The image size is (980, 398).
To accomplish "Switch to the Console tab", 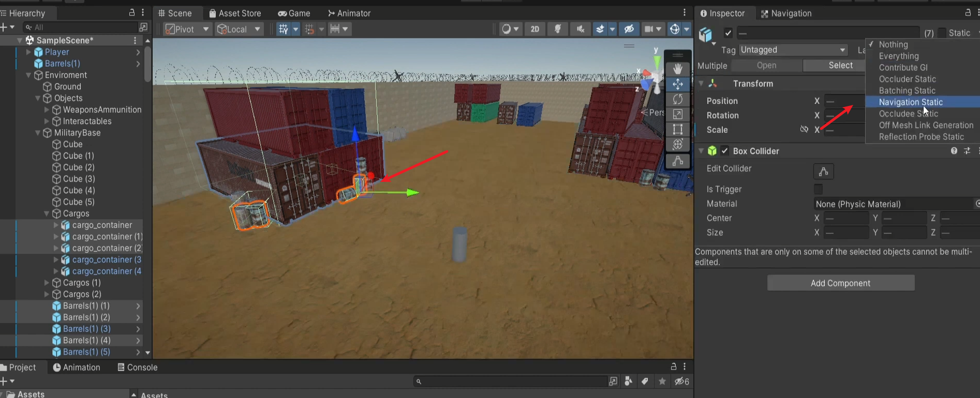I will (137, 367).
